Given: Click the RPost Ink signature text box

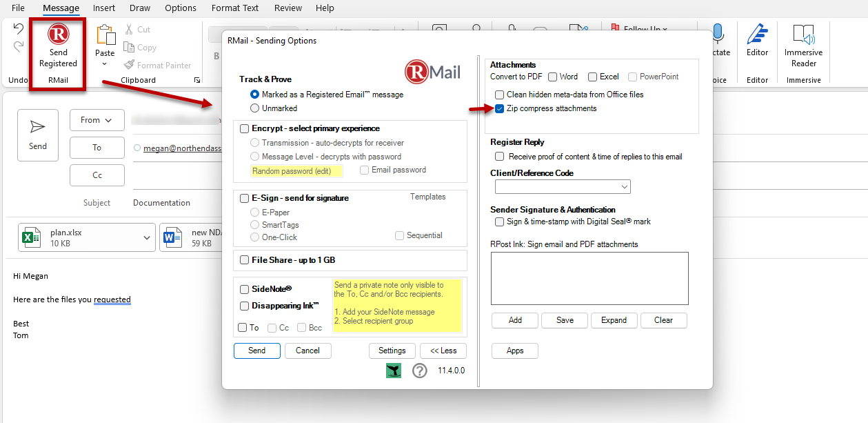Looking at the screenshot, I should click(589, 278).
